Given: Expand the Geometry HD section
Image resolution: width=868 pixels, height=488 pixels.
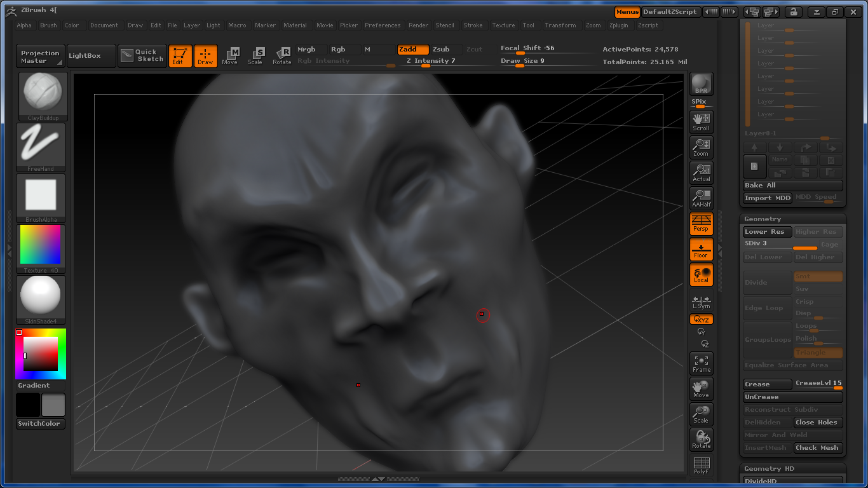Looking at the screenshot, I should click(x=769, y=469).
